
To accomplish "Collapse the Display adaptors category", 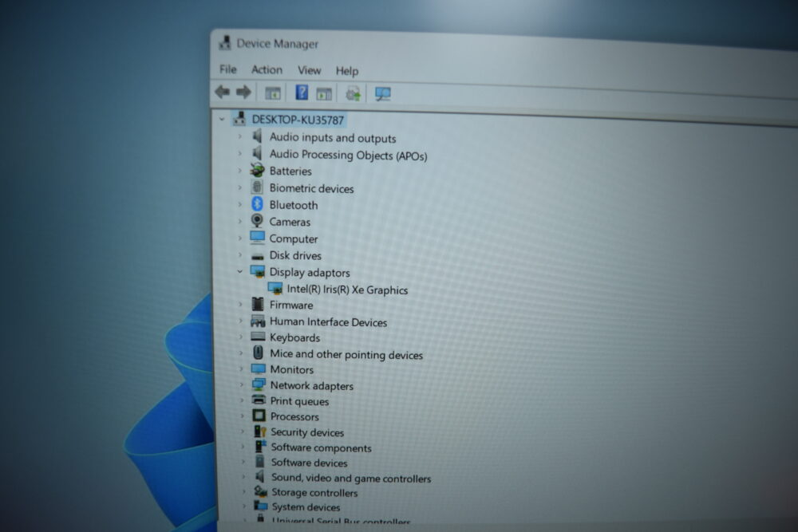I will click(x=239, y=272).
